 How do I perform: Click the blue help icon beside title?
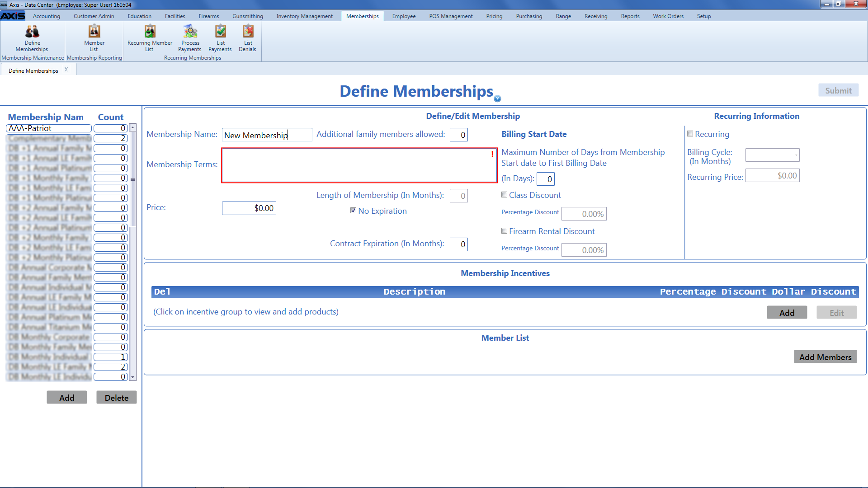pyautogui.click(x=497, y=99)
